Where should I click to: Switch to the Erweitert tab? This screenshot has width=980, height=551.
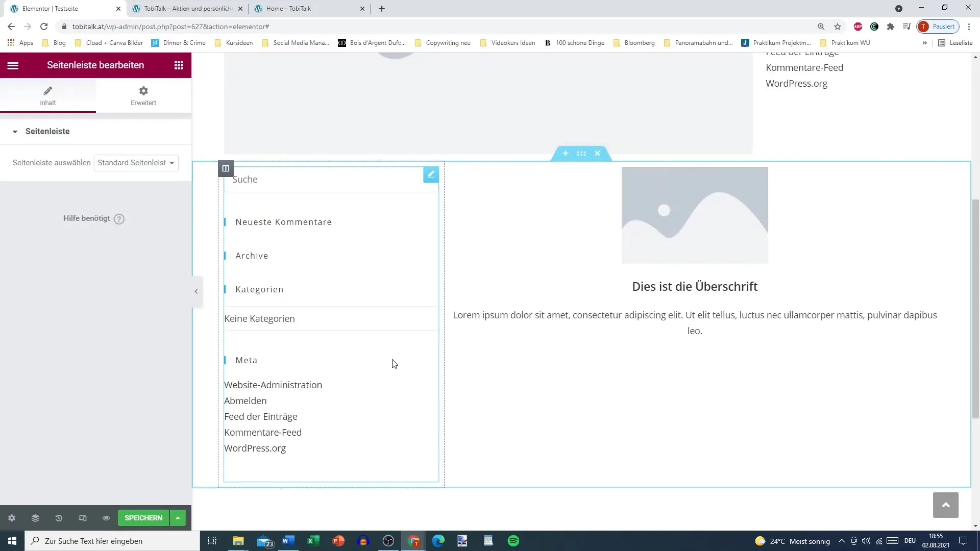[x=143, y=95]
